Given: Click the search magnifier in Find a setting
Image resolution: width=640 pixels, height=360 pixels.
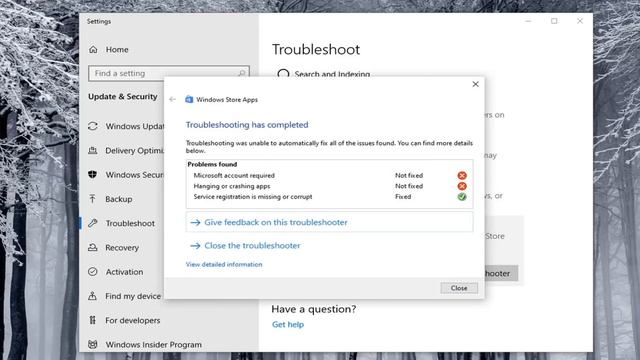Looking at the screenshot, I should point(242,73).
